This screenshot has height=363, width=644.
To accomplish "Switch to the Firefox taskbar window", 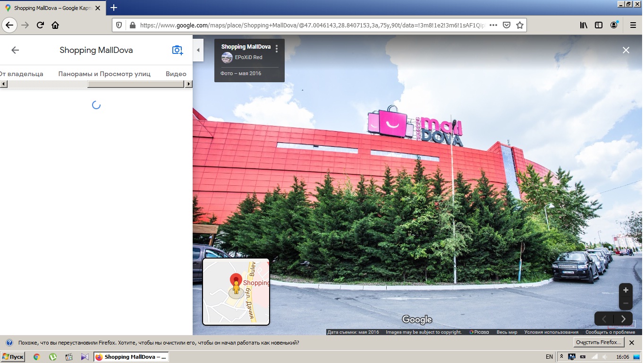I will tap(131, 357).
